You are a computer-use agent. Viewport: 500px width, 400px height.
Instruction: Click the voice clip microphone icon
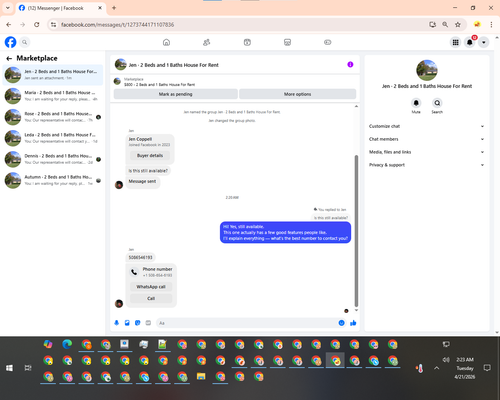point(117,323)
